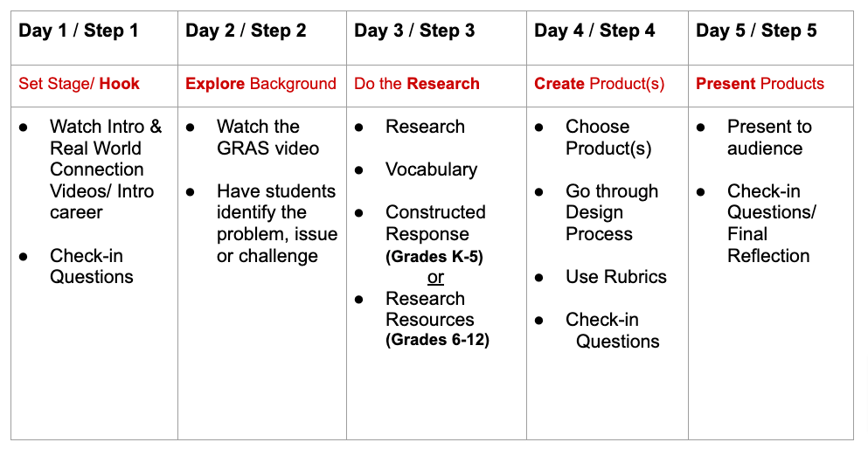Click the Constructed Response text
The width and height of the screenshot is (868, 456).
click(435, 223)
